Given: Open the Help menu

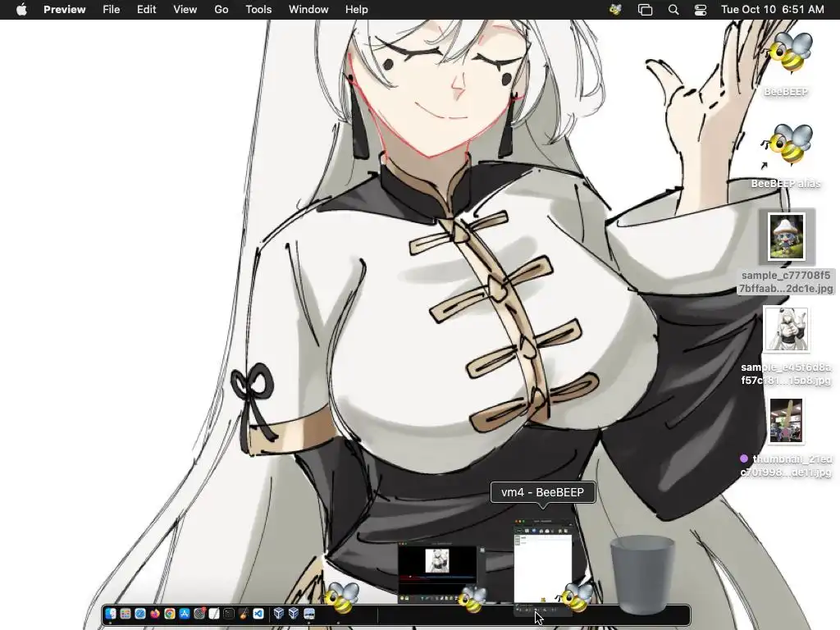Looking at the screenshot, I should coord(356,9).
